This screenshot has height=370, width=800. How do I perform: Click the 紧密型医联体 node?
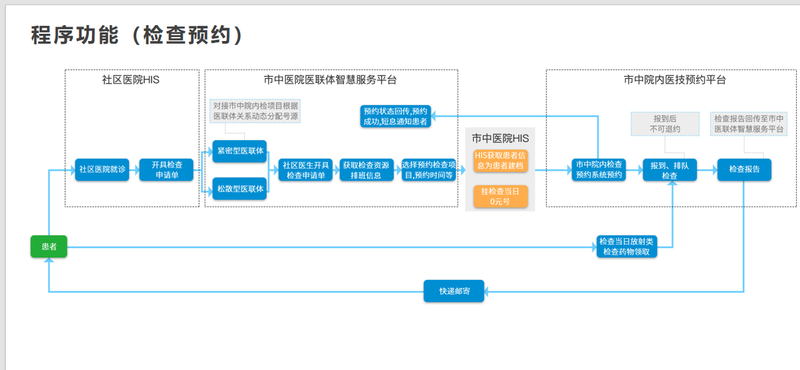coord(240,152)
